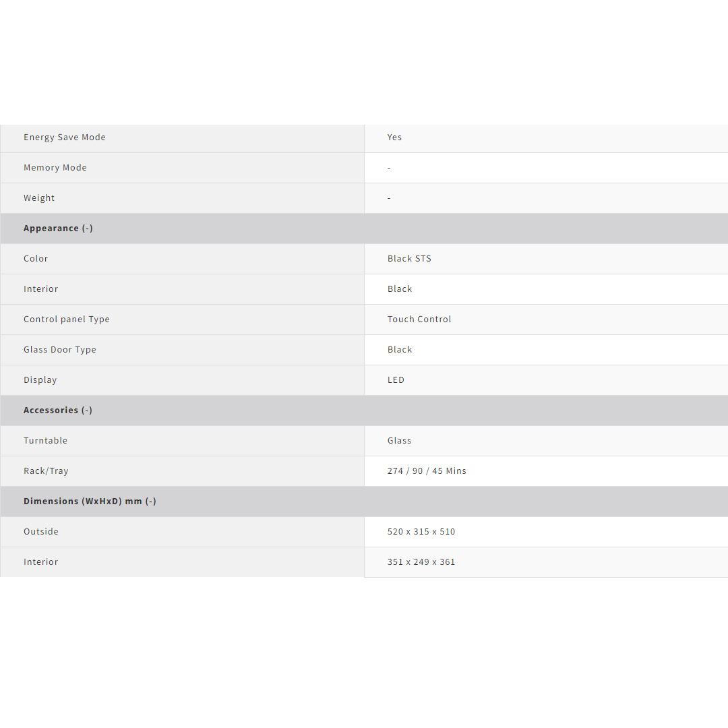The image size is (728, 728).
Task: Click the Glass Door Type label
Action: tap(60, 350)
